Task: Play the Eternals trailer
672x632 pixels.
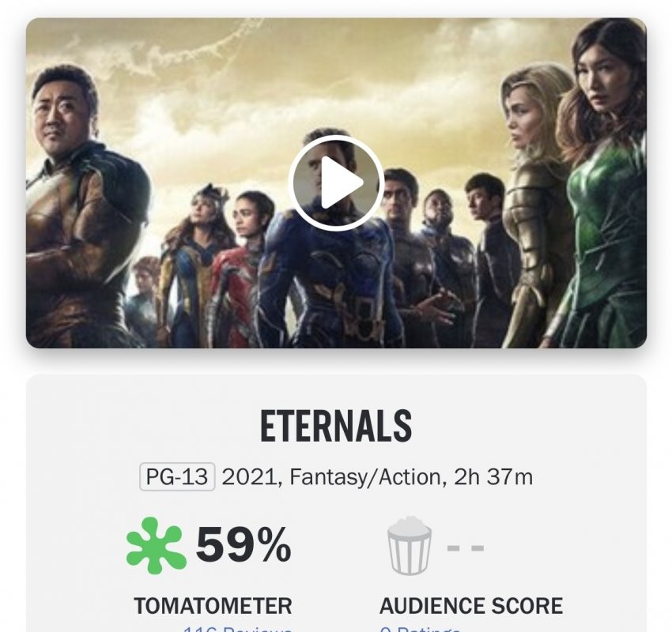Action: click(x=336, y=182)
